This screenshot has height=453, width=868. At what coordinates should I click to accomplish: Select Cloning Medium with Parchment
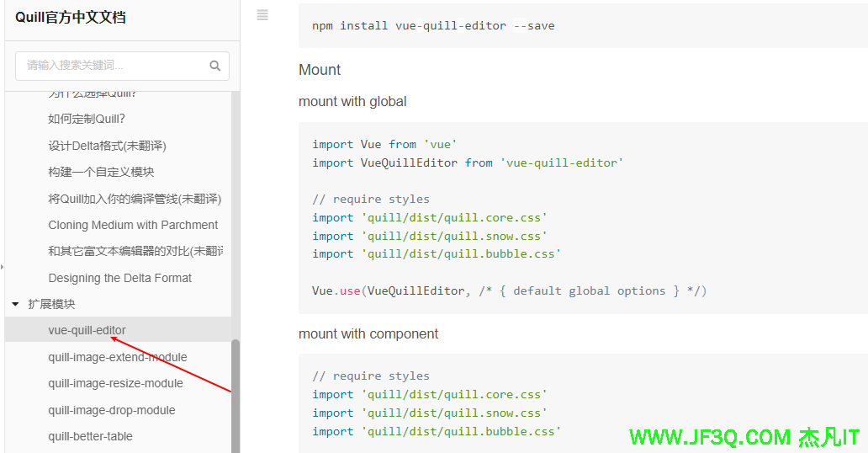click(x=133, y=225)
